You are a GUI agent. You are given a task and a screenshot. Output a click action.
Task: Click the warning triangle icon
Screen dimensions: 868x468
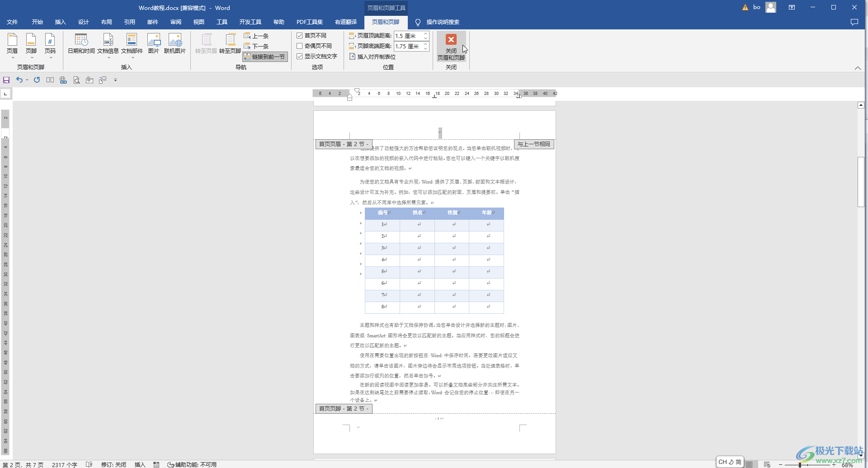pyautogui.click(x=745, y=7)
